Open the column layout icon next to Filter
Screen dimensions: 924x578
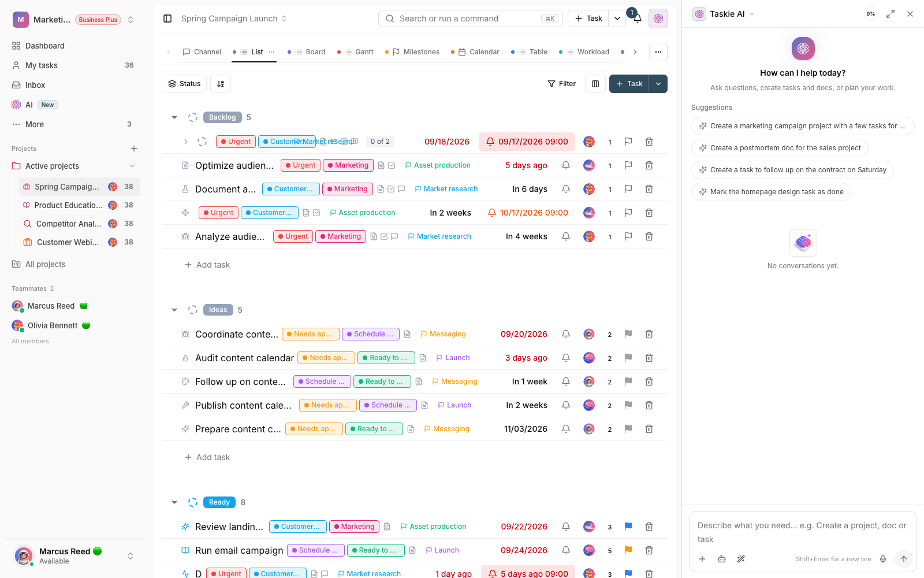point(595,84)
